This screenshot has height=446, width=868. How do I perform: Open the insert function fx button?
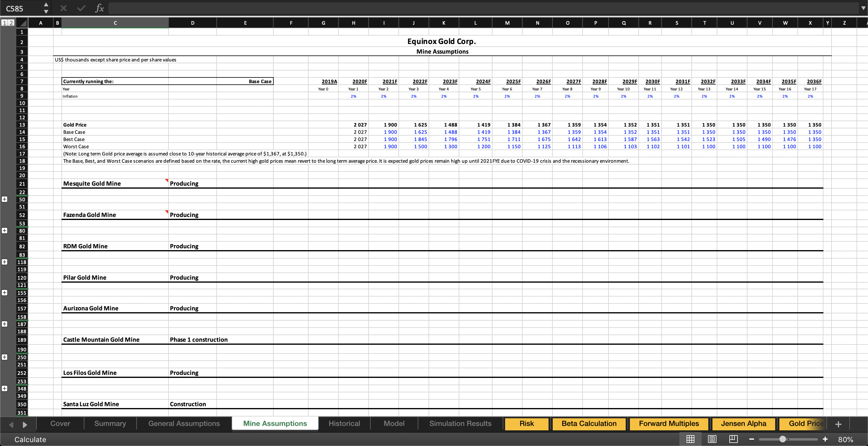[x=99, y=8]
